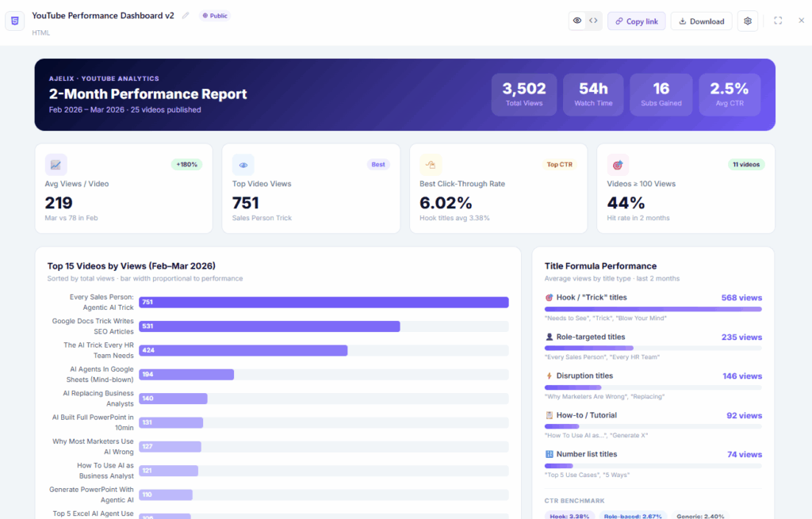
Task: Switch to code view with the <> toggle
Action: pyautogui.click(x=592, y=21)
